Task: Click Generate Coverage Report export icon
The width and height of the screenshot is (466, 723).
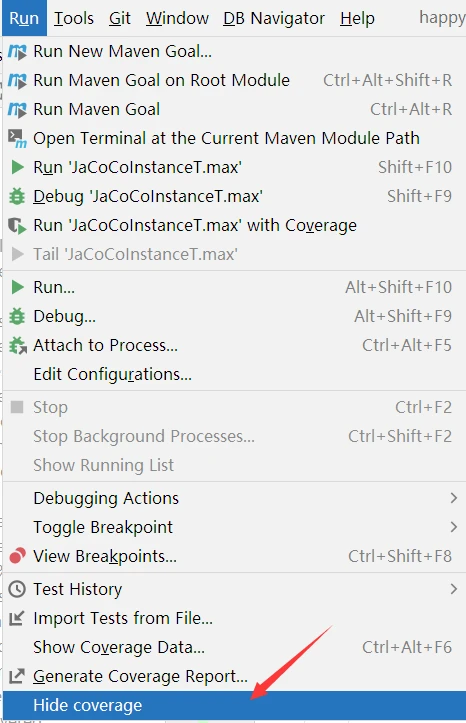Action: [17, 676]
